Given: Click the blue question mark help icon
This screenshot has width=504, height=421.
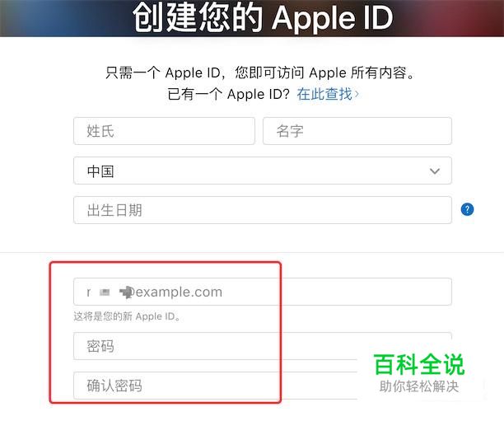Looking at the screenshot, I should [x=467, y=209].
